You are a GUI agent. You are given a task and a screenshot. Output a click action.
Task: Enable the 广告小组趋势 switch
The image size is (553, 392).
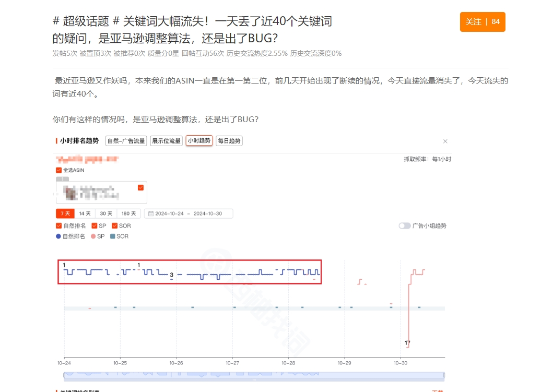(x=405, y=225)
